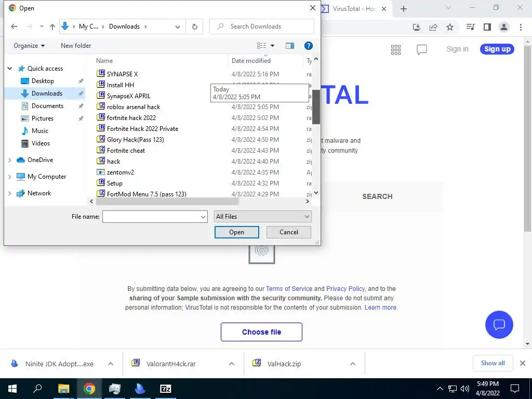Bookmark this tab star icon

tap(450, 27)
